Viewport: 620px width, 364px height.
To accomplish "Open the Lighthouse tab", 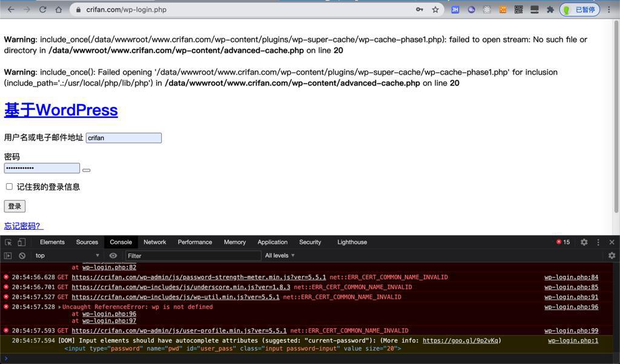I will pyautogui.click(x=352, y=242).
